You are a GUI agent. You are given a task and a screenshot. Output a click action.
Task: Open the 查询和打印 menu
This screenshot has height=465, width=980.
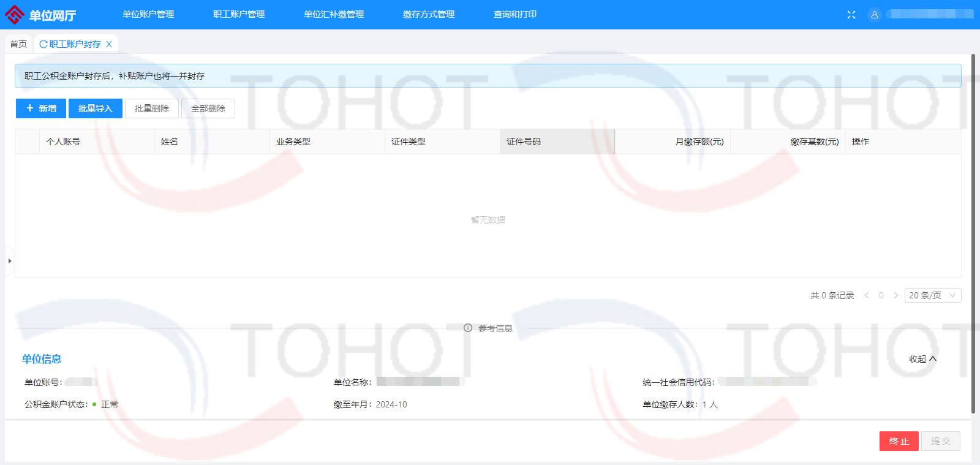(x=515, y=15)
